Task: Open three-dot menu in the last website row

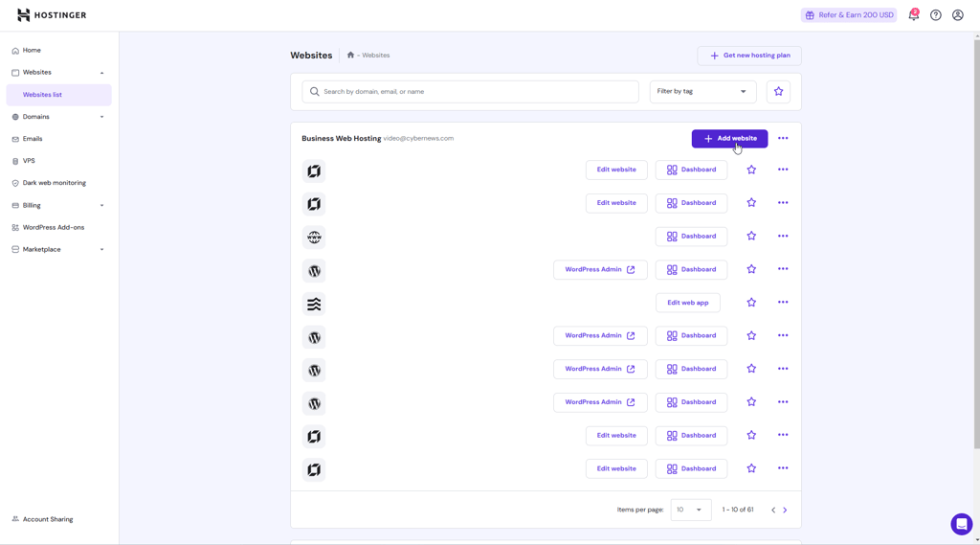Action: click(783, 468)
